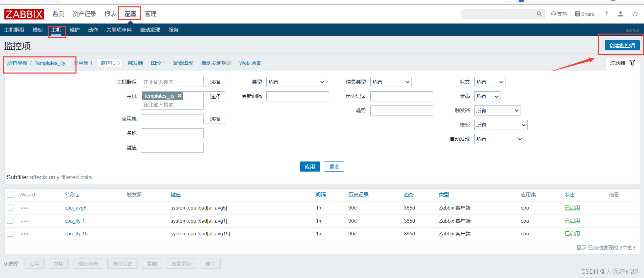Click the ZABBIX logo
The image size is (644, 278).
coord(24,14)
